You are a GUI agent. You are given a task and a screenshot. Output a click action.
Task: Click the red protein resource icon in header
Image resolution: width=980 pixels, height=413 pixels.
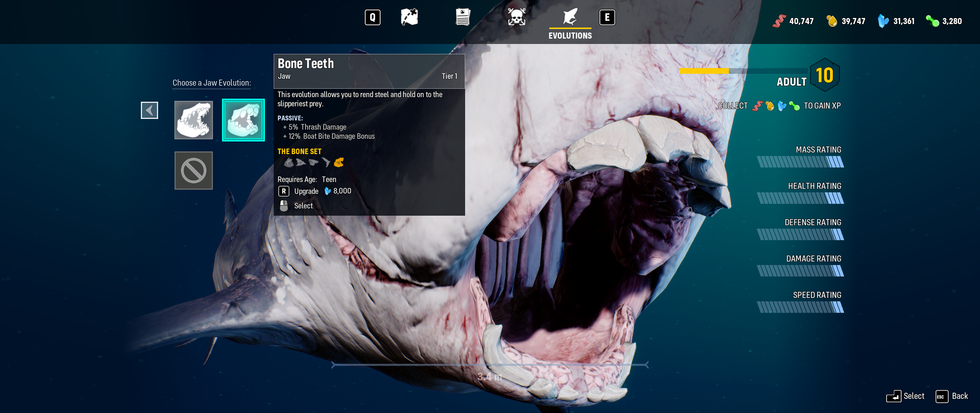tap(779, 21)
